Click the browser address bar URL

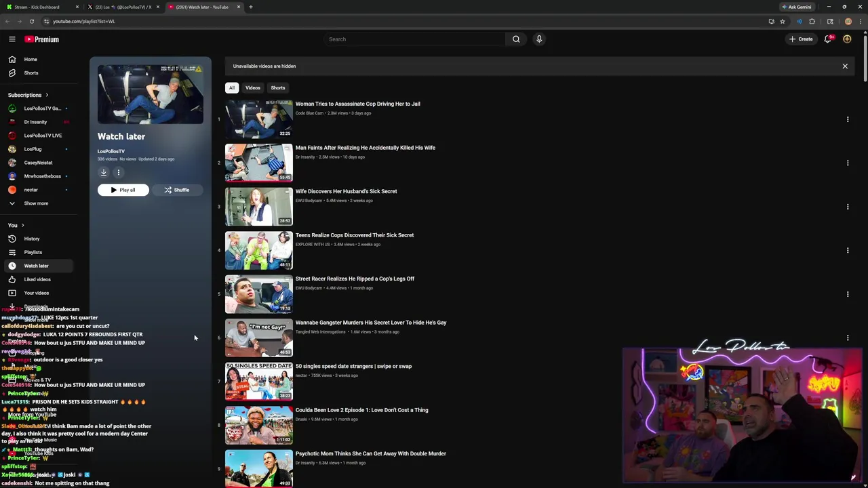click(x=84, y=21)
